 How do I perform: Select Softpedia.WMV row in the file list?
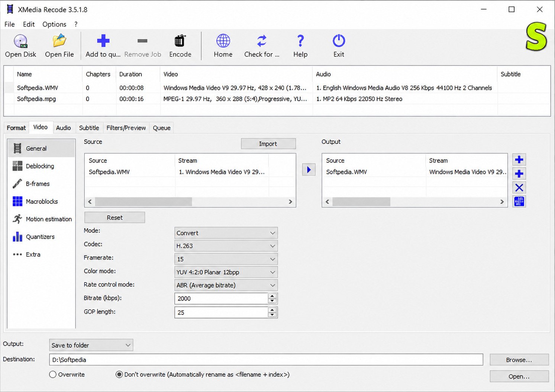pos(277,88)
